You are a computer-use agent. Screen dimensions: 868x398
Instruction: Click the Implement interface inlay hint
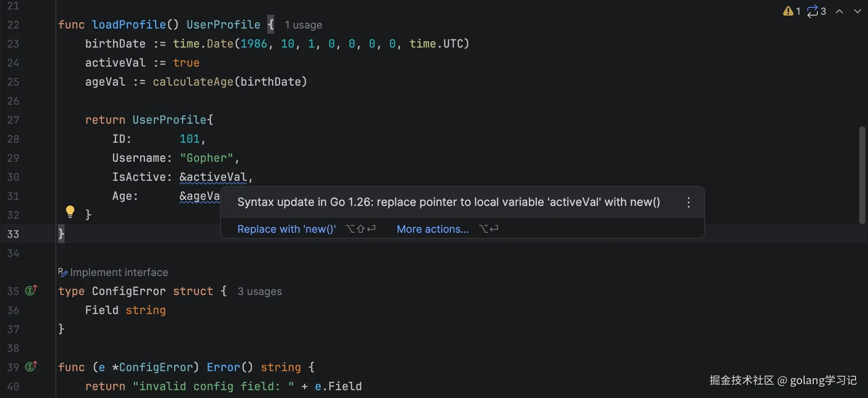[x=119, y=272]
